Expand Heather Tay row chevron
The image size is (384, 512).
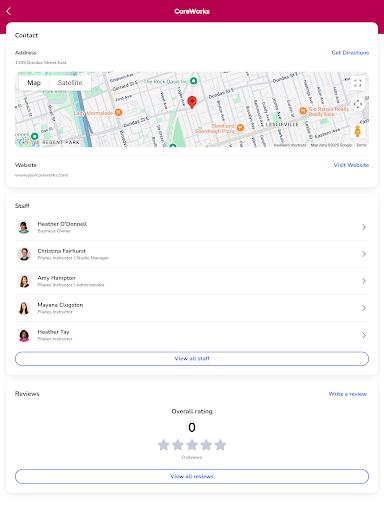point(364,335)
